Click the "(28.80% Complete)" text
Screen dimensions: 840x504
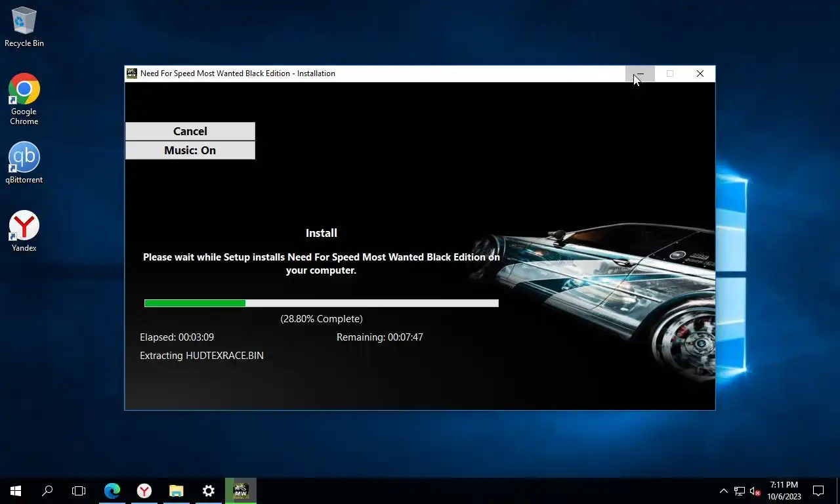[322, 319]
